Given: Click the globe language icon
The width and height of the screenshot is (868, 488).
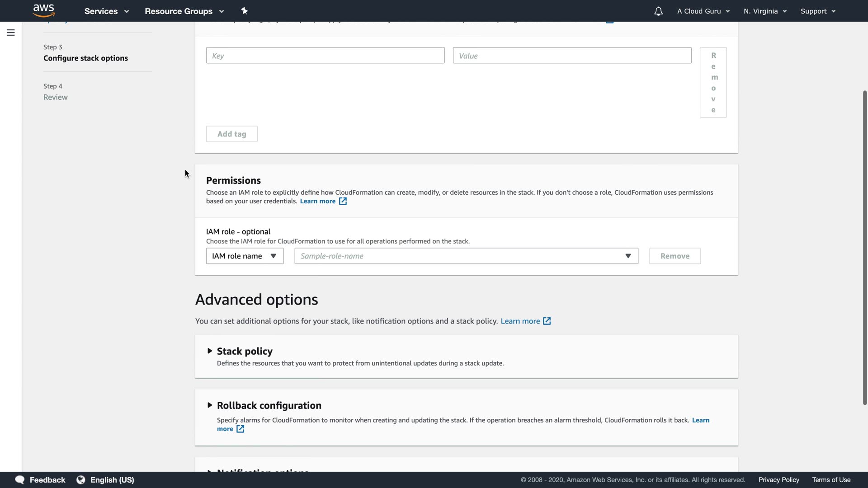Looking at the screenshot, I should pos(81,479).
